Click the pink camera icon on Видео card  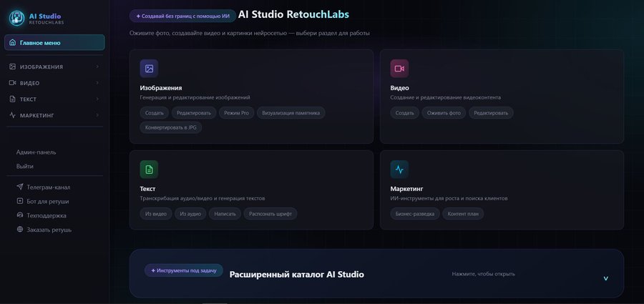(x=399, y=69)
